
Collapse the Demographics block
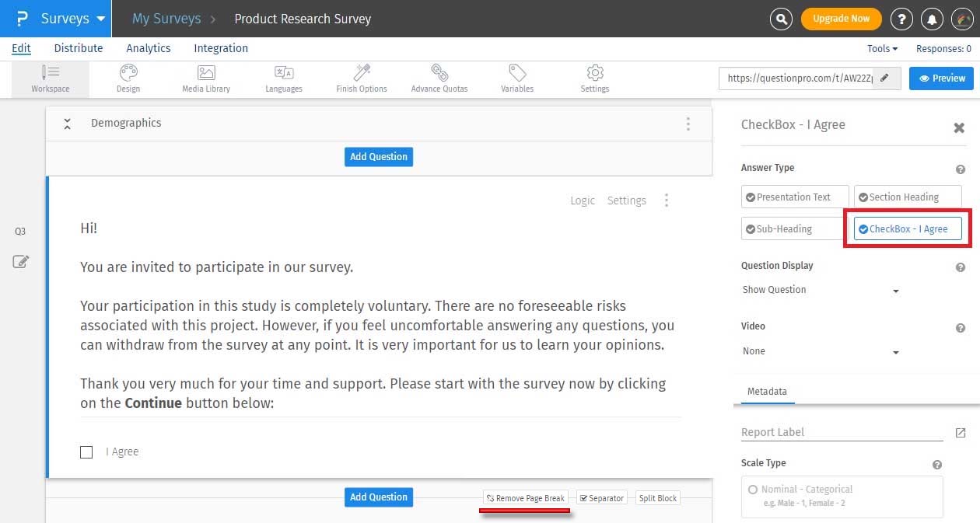67,123
